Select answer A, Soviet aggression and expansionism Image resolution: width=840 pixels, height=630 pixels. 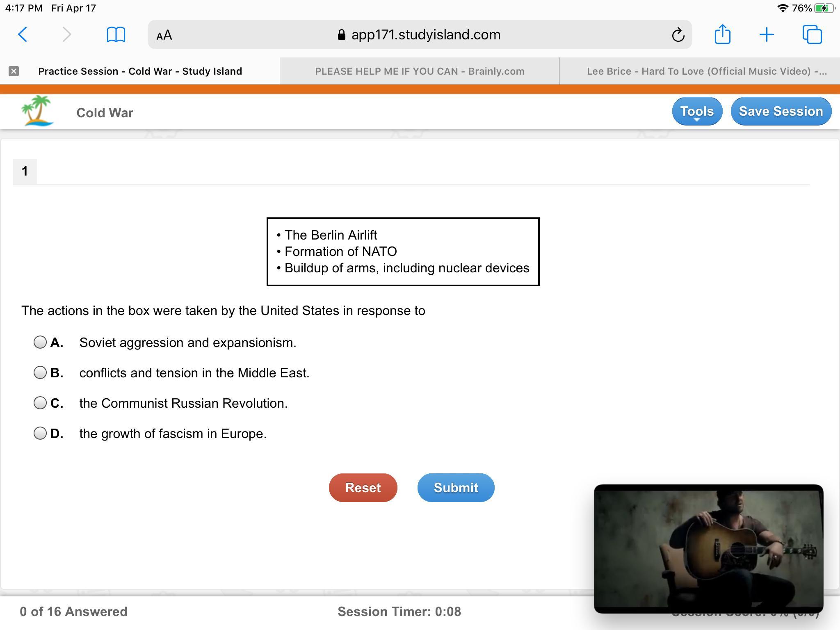[40, 342]
